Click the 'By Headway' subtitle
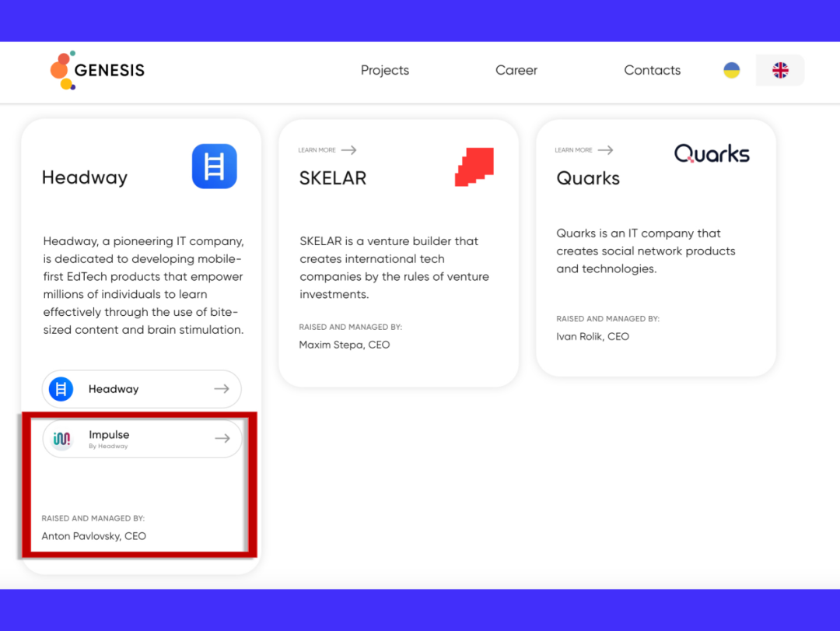This screenshot has width=840, height=631. [x=108, y=446]
